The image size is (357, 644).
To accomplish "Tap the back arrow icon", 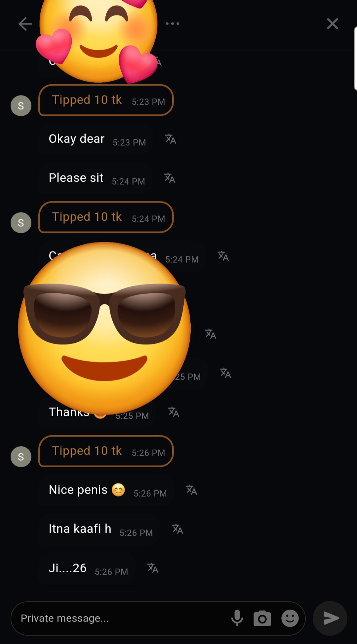I will pos(25,24).
